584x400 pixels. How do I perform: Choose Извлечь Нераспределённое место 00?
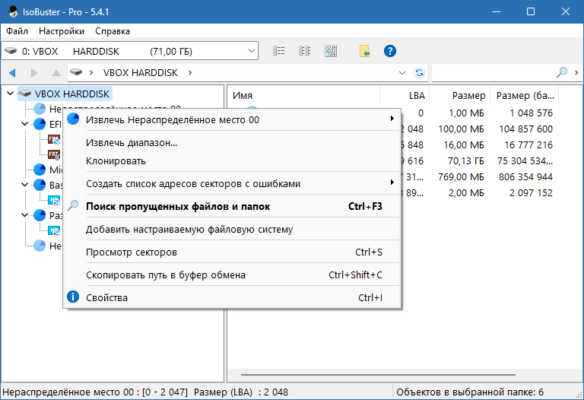point(232,120)
